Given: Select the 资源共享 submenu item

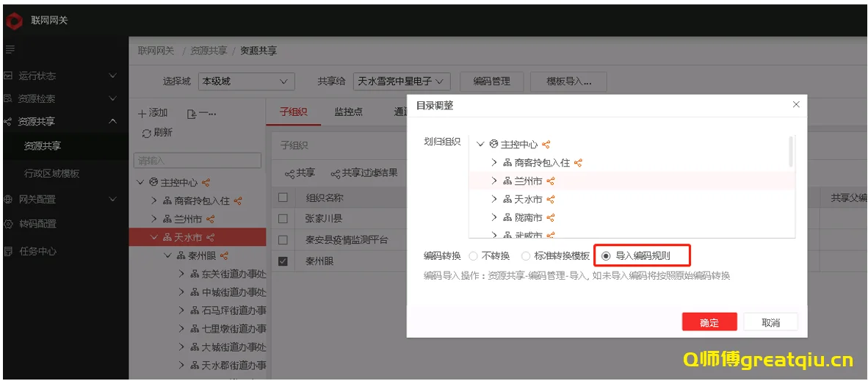Looking at the screenshot, I should tap(42, 146).
